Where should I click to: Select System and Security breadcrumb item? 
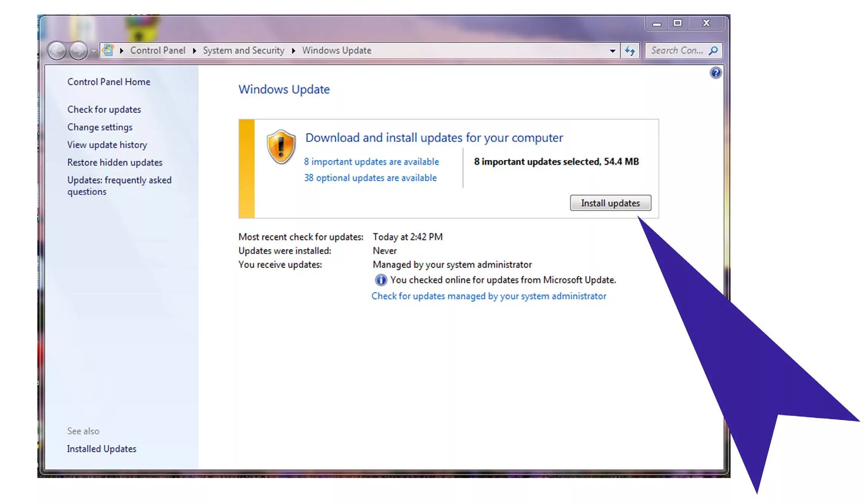point(244,51)
